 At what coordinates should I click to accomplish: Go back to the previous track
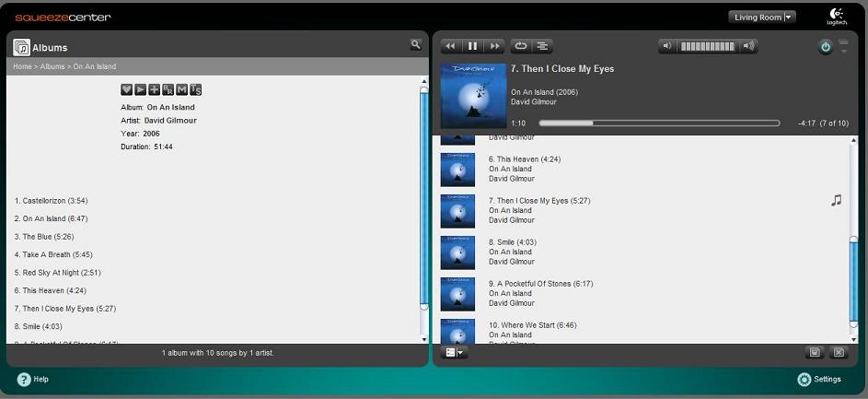click(x=450, y=46)
